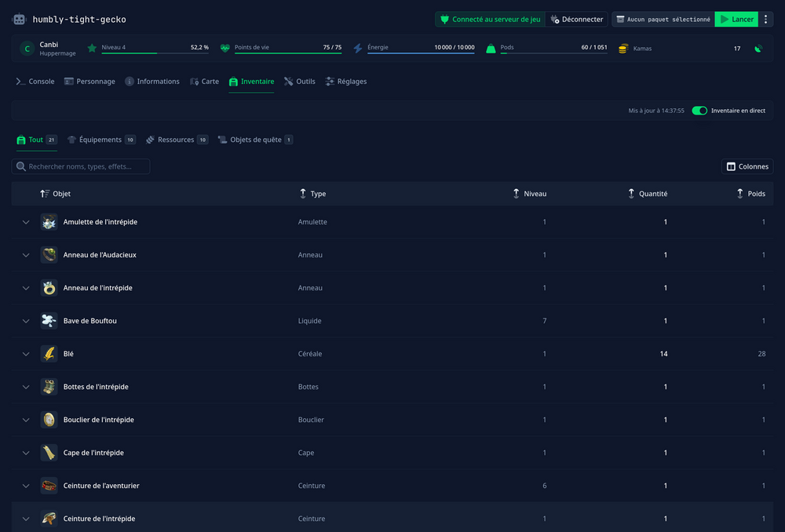Click the Blé wheat icon
This screenshot has width=785, height=532.
49,354
